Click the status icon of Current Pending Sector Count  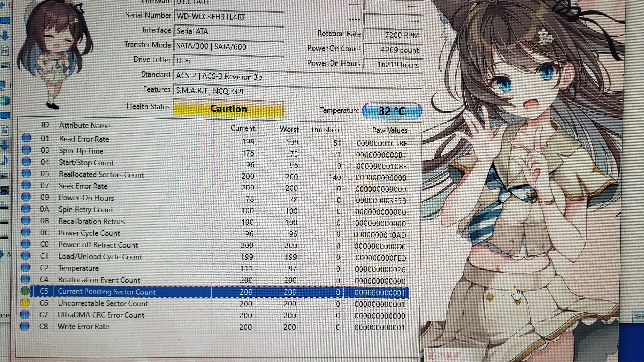point(25,291)
